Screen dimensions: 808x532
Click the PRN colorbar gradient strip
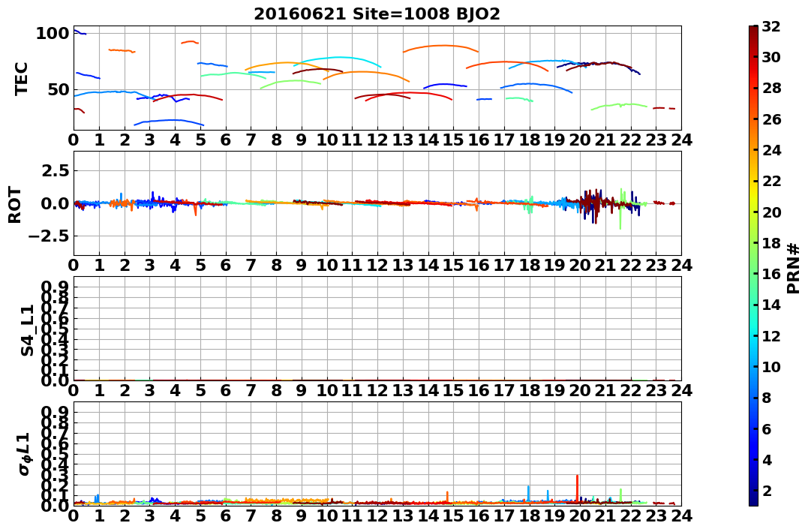point(753,266)
